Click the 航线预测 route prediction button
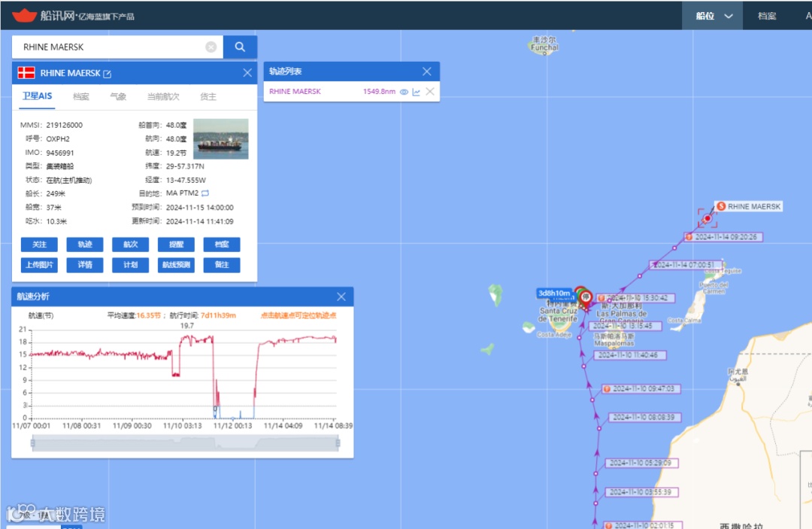 coord(176,265)
